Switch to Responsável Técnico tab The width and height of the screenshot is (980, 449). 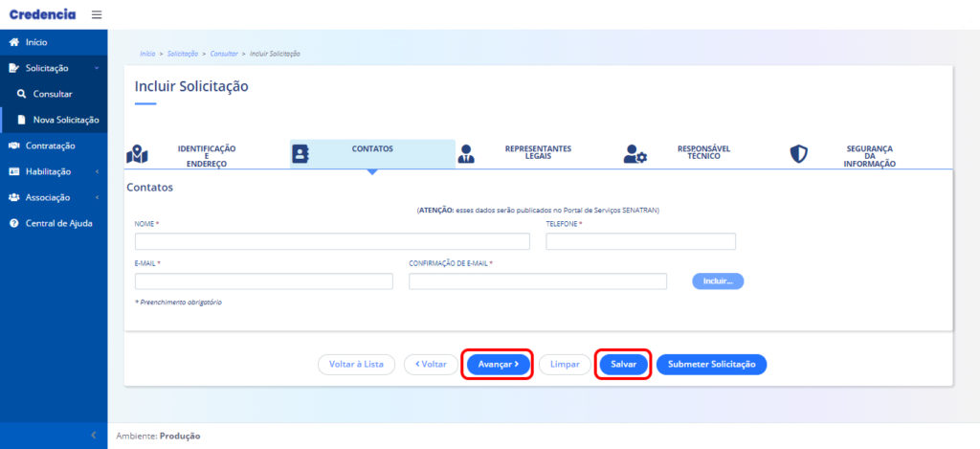[x=703, y=154]
